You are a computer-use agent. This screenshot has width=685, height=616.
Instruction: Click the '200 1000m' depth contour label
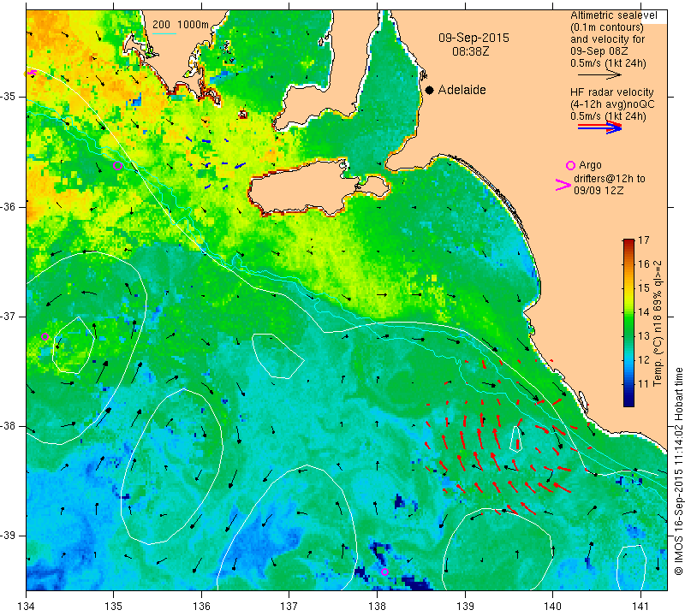point(181,25)
